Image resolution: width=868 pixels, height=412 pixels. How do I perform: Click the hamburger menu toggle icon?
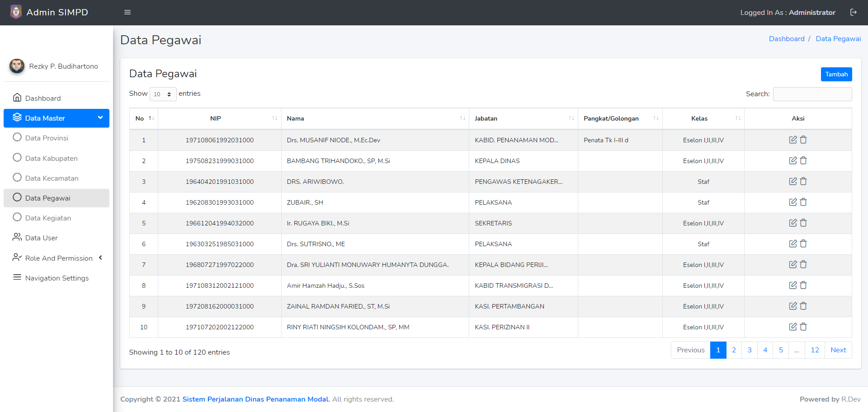127,12
